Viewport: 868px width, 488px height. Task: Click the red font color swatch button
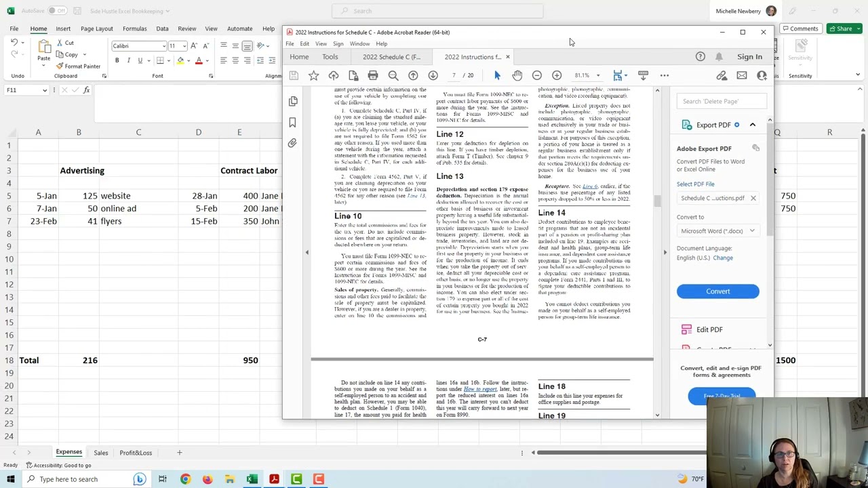tap(199, 60)
